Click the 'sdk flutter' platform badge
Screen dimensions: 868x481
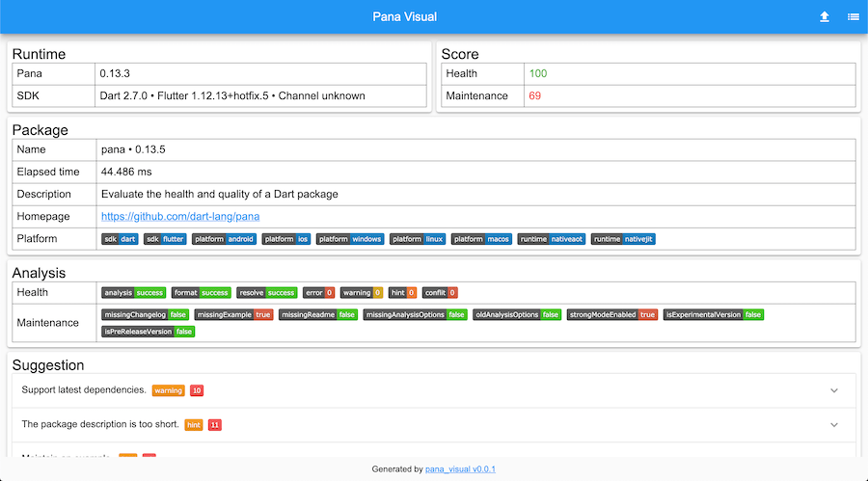(x=165, y=239)
